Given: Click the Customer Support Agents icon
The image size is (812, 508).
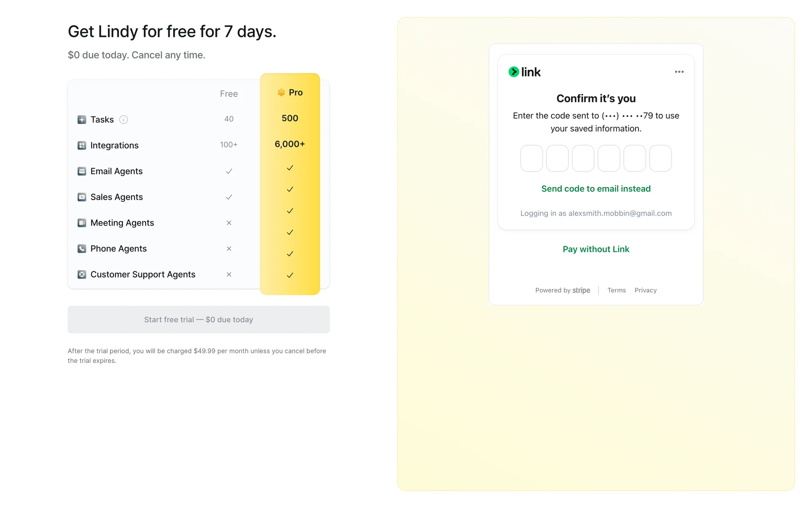Looking at the screenshot, I should tap(82, 275).
